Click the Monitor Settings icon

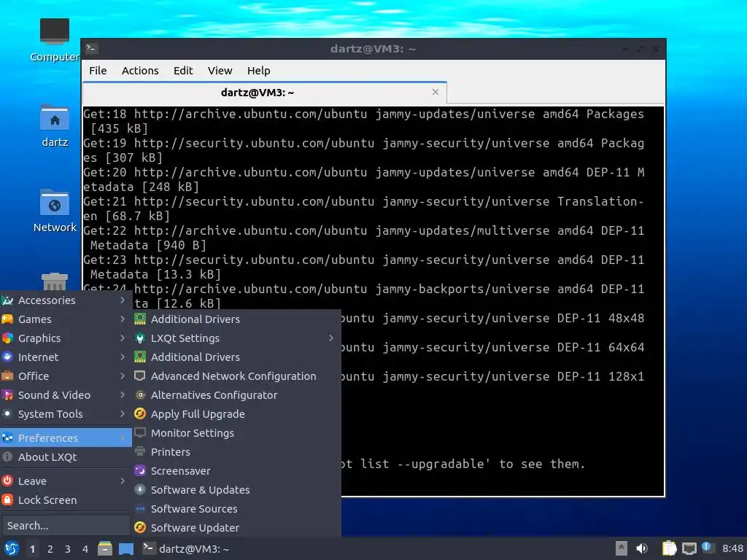click(x=139, y=433)
